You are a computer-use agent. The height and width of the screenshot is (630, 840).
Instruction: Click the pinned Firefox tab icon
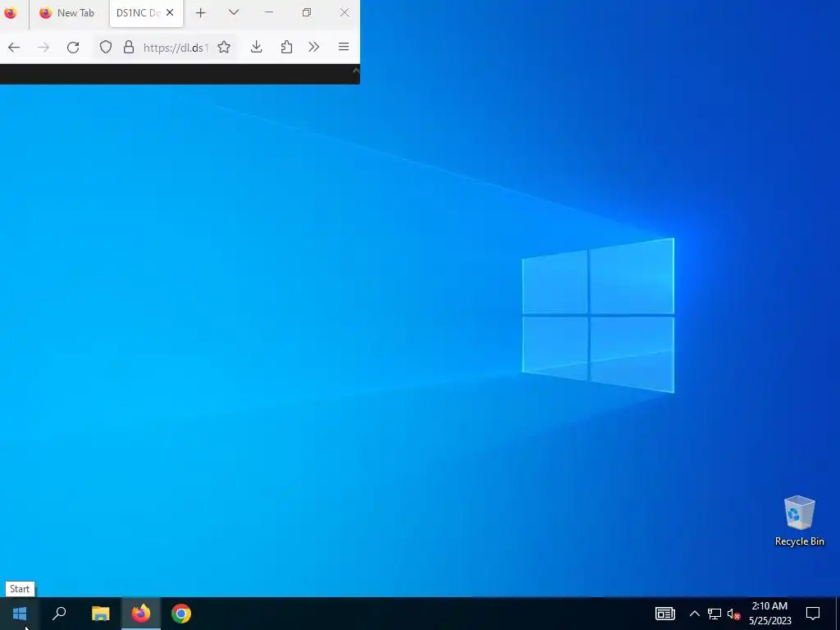[x=10, y=12]
